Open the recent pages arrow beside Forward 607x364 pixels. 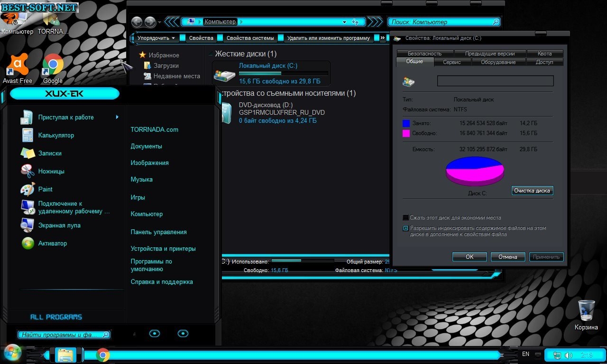pyautogui.click(x=160, y=22)
